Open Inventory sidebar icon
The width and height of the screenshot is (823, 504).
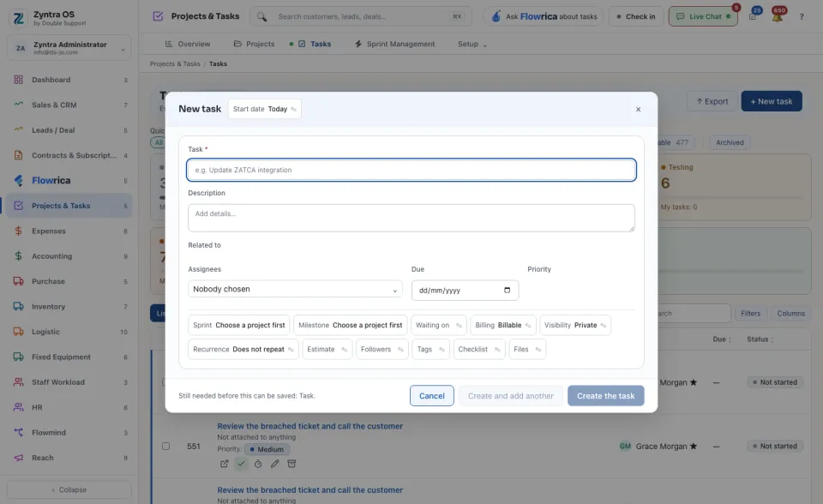coord(18,307)
